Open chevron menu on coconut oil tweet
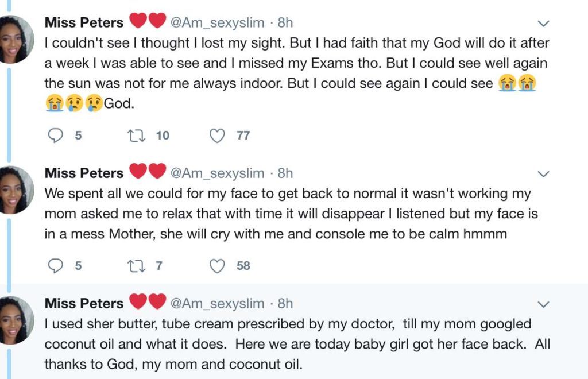Screen dimensions: 588x379 coord(543,304)
